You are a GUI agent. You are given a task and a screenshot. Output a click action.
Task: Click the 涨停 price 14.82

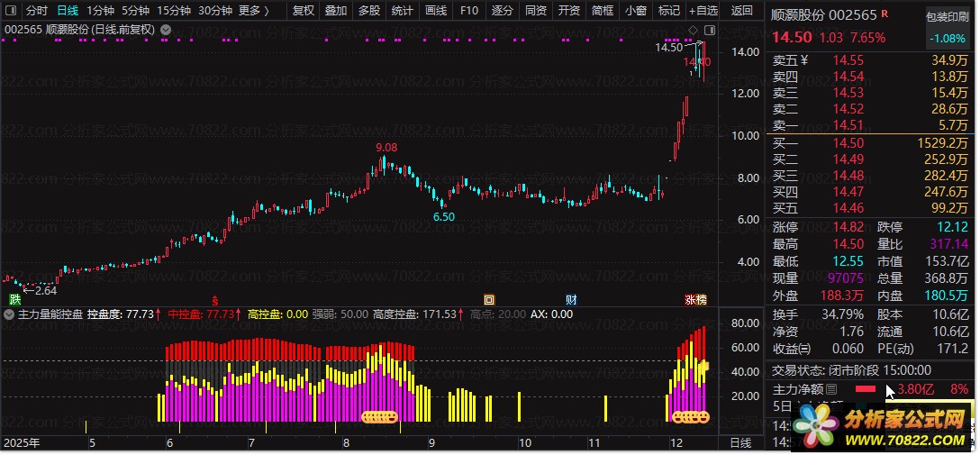coord(848,227)
